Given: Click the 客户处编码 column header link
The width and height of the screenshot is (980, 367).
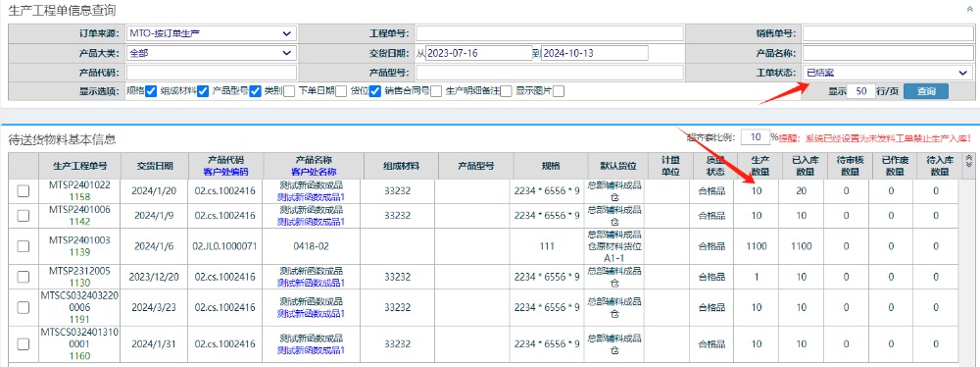Looking at the screenshot, I should click(225, 172).
